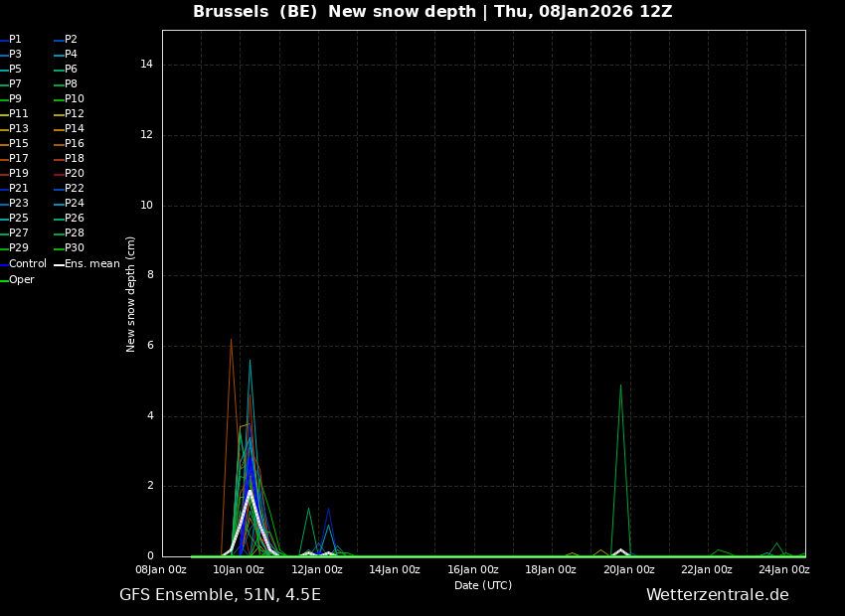Click the 'Date (UTC)' axis title

point(483,585)
